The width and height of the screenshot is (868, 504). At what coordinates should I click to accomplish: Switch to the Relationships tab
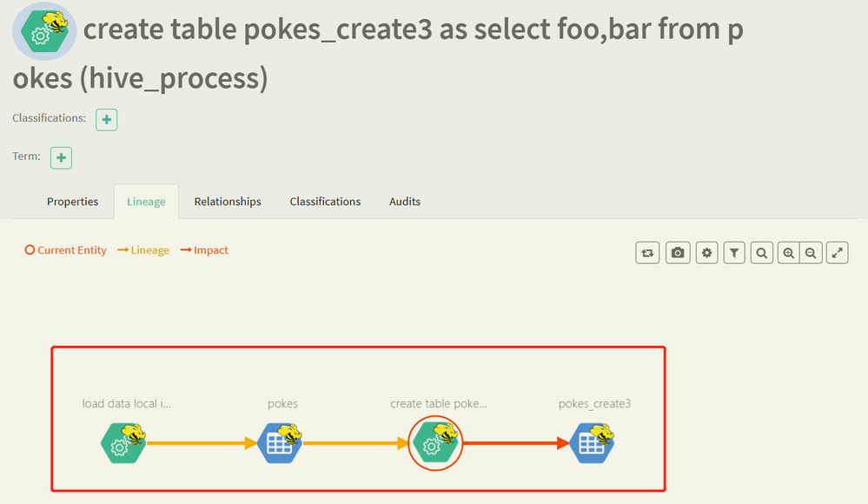point(228,202)
